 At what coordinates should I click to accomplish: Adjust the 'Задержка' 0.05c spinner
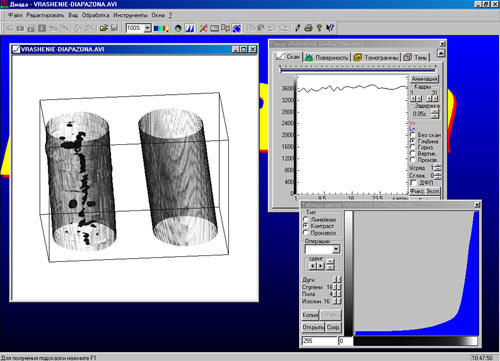[435, 114]
